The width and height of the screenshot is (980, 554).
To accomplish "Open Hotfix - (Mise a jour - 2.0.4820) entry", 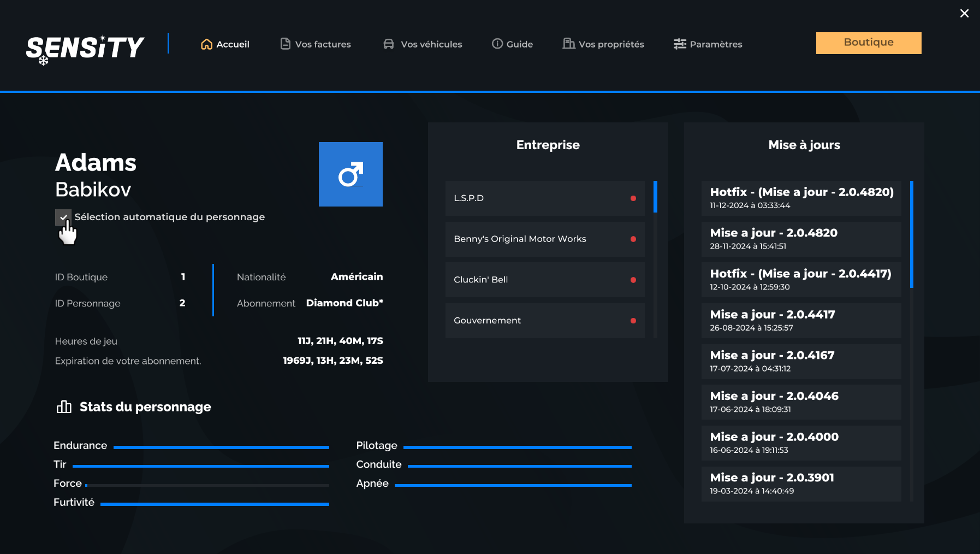I will point(801,198).
